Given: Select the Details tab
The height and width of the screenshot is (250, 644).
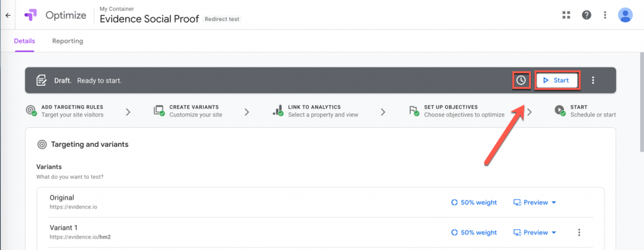Looking at the screenshot, I should coord(25,41).
